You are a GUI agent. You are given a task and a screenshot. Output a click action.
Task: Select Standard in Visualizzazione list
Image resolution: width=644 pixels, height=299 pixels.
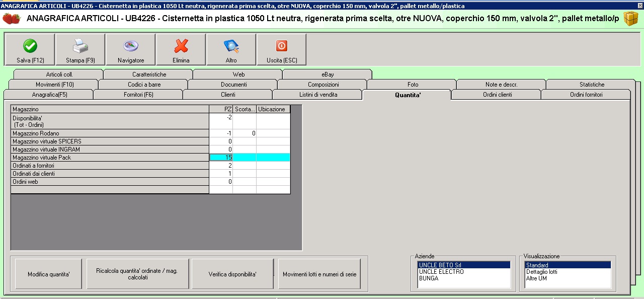568,265
